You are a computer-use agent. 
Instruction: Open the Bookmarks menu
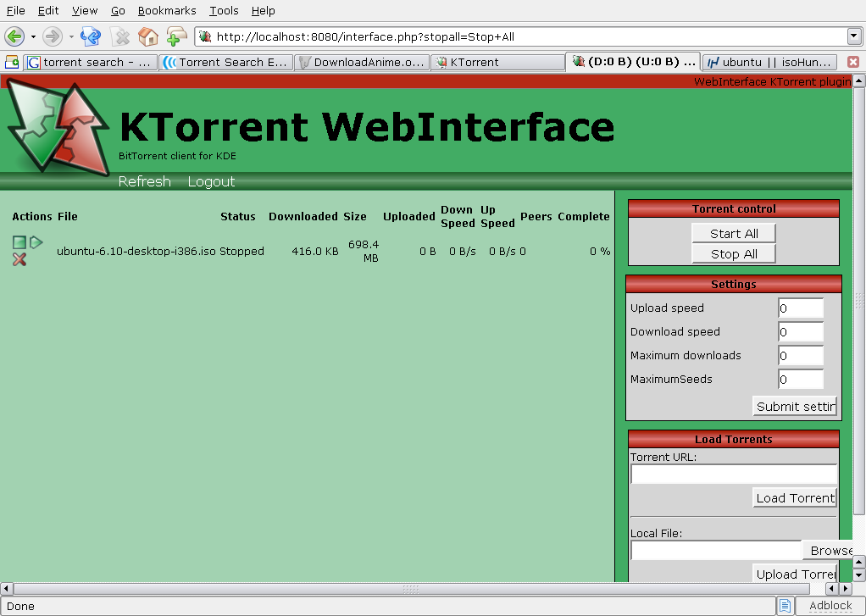(x=167, y=10)
